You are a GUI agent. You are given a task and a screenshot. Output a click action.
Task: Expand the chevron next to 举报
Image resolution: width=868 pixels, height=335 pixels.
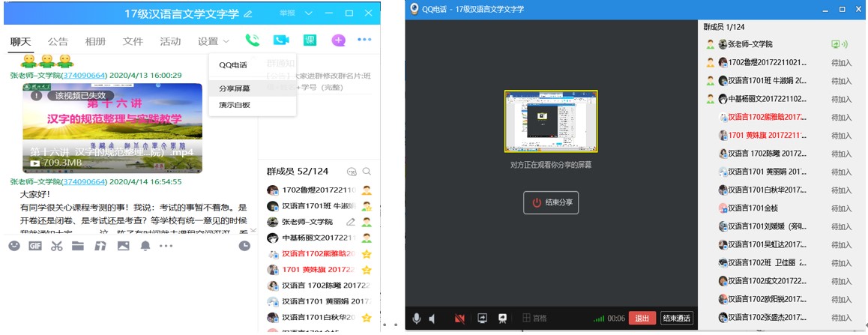[x=309, y=13]
